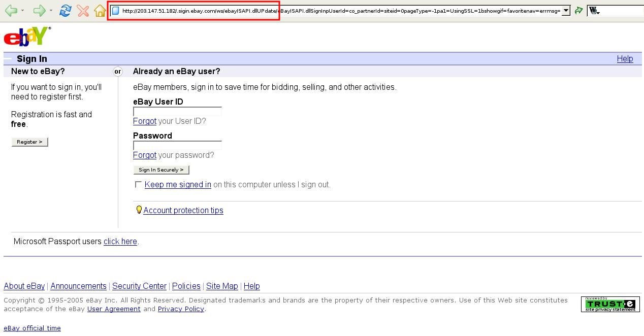Focus the Password field
644x336 pixels.
tap(177, 146)
